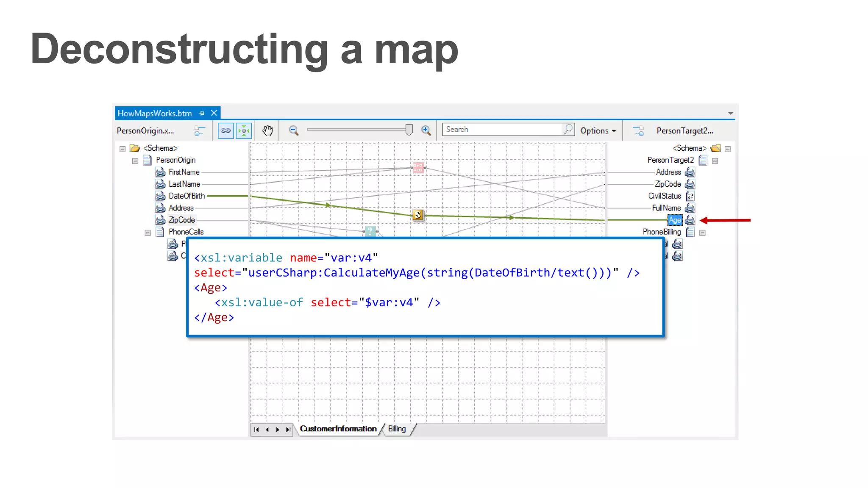Collapse the PersonOrigin source node
868x488 pixels.
click(x=135, y=161)
